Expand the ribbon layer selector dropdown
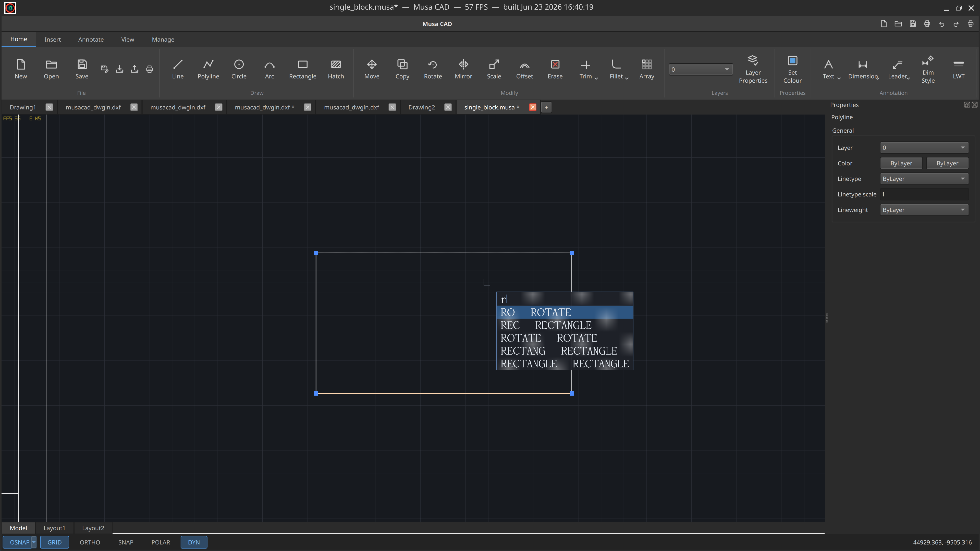Viewport: 980px width, 551px height. click(x=700, y=70)
